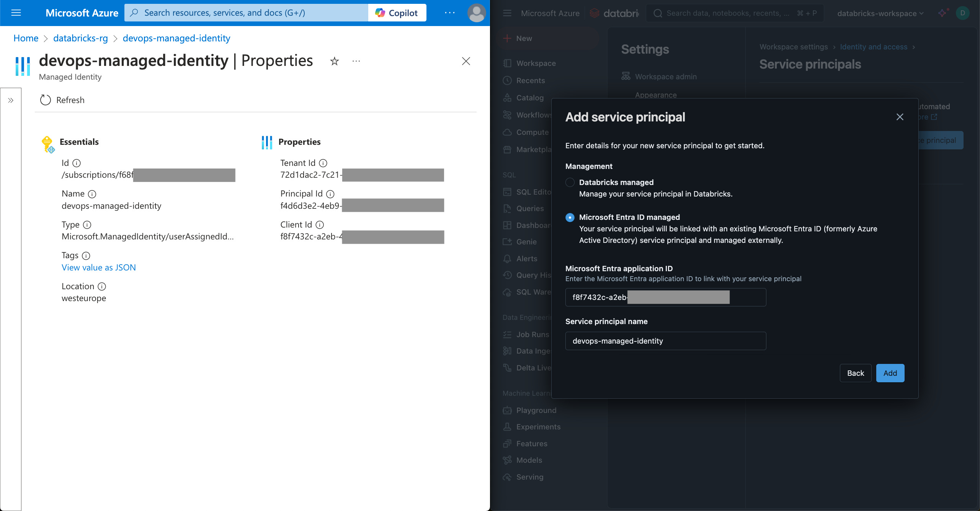The height and width of the screenshot is (511, 980).
Task: Favorite the devops-managed-identity resource with star
Action: (x=334, y=61)
